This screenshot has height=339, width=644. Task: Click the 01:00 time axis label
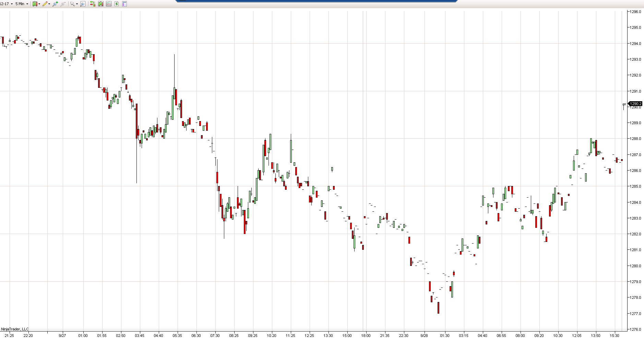coord(83,336)
